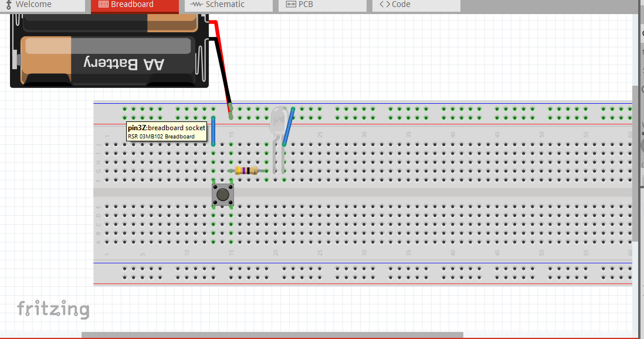Select the clear LED component
The image size is (644, 339).
[279, 122]
